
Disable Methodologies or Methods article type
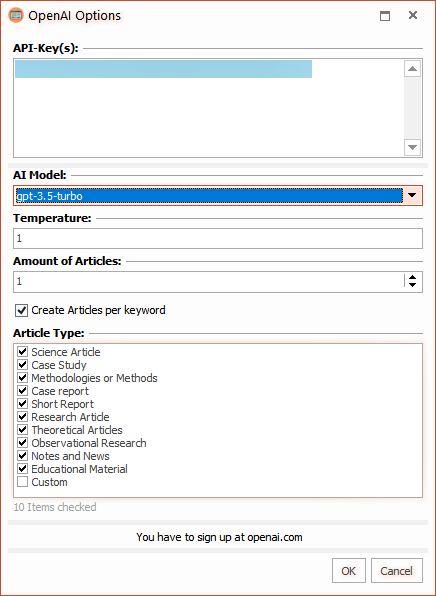[x=22, y=378]
